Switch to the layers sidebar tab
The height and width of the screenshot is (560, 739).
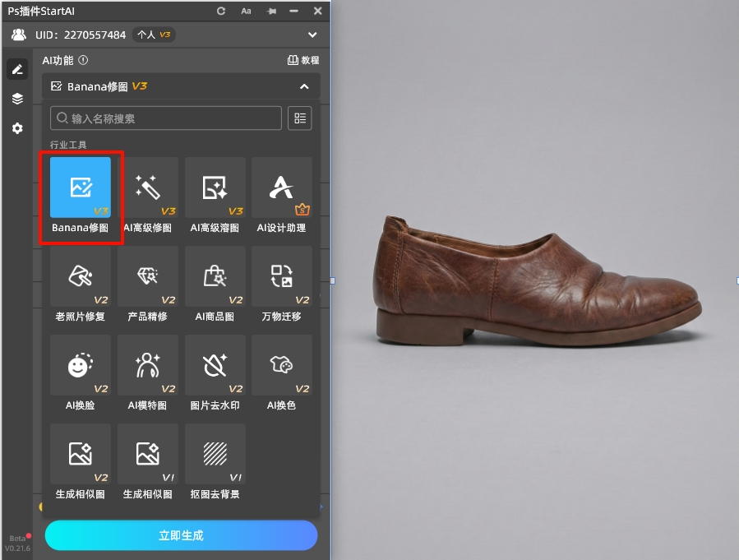(17, 99)
